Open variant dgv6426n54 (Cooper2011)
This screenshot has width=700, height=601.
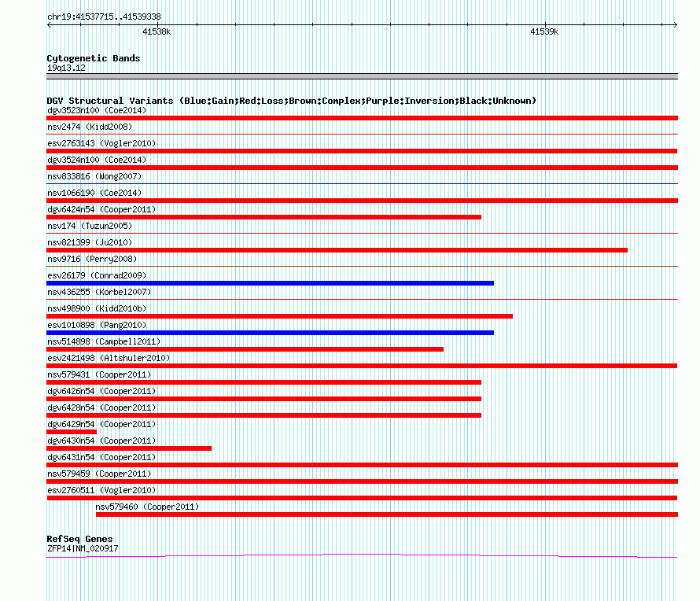click(x=101, y=391)
